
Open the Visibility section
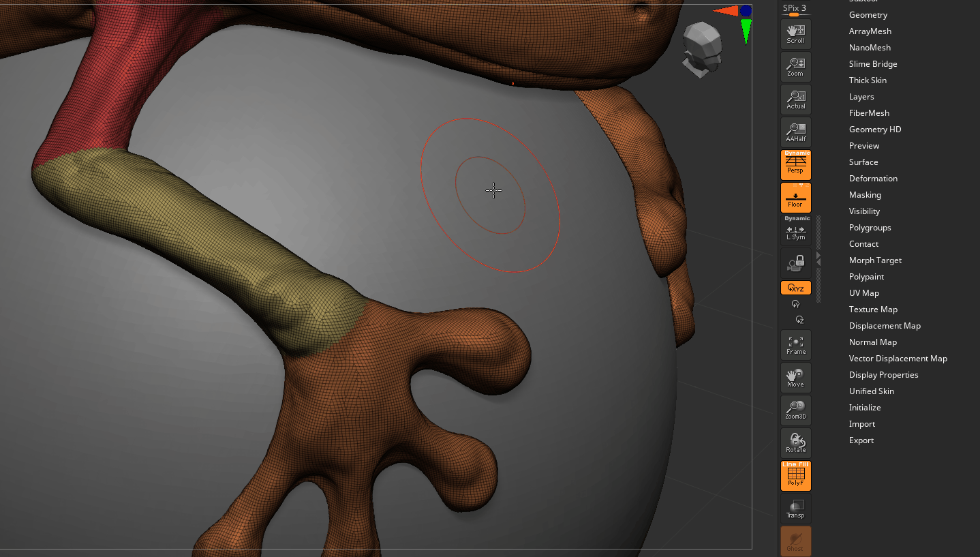click(864, 211)
